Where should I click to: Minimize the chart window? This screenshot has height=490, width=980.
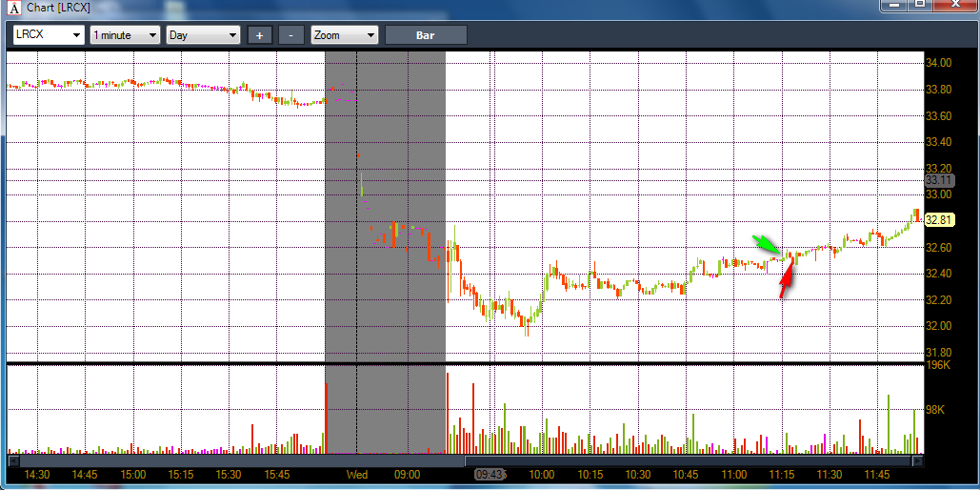coord(895,4)
